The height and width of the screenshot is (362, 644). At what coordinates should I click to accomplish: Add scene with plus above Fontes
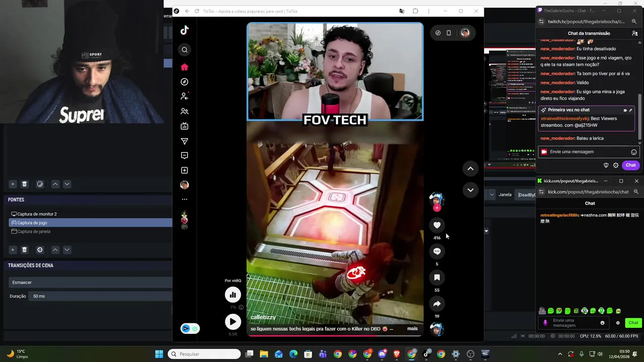click(13, 184)
